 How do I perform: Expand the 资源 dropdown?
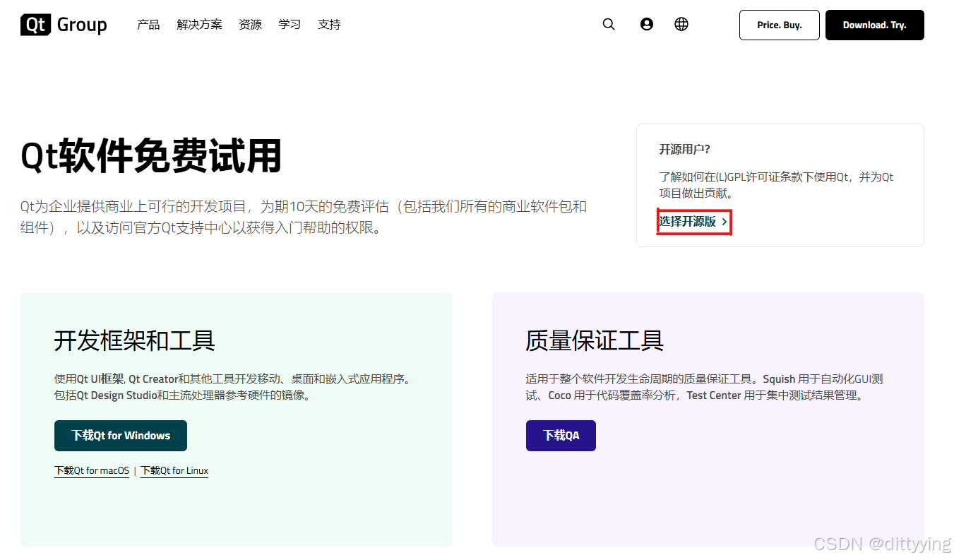pyautogui.click(x=250, y=24)
